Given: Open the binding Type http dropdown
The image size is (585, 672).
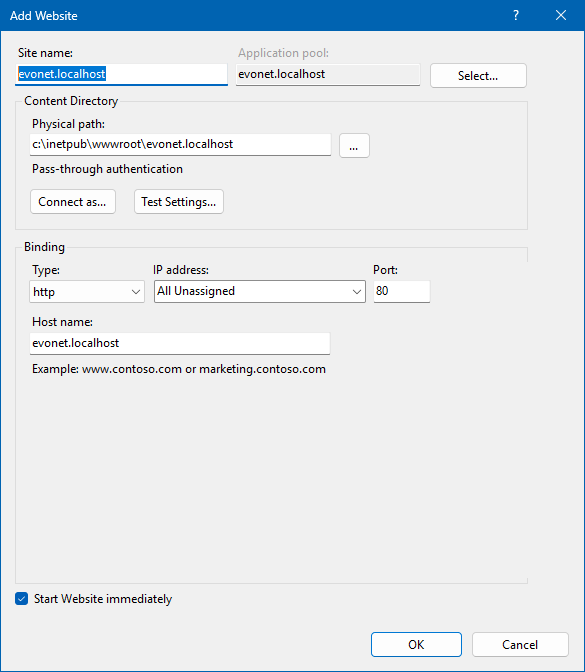Looking at the screenshot, I should click(87, 291).
